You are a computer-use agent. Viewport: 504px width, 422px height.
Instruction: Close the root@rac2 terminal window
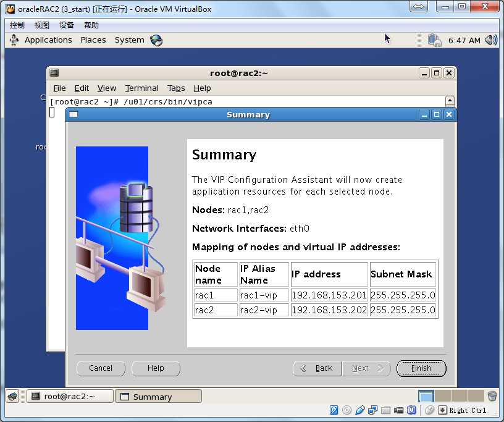point(449,74)
